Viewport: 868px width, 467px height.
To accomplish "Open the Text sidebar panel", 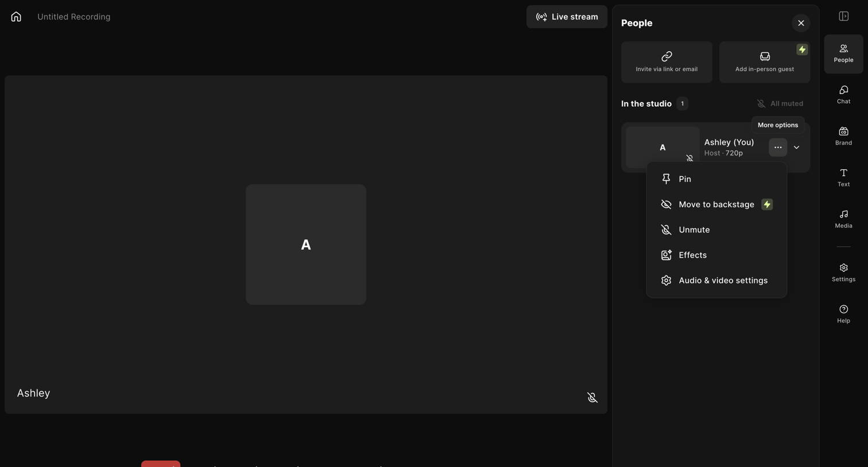I will point(843,178).
